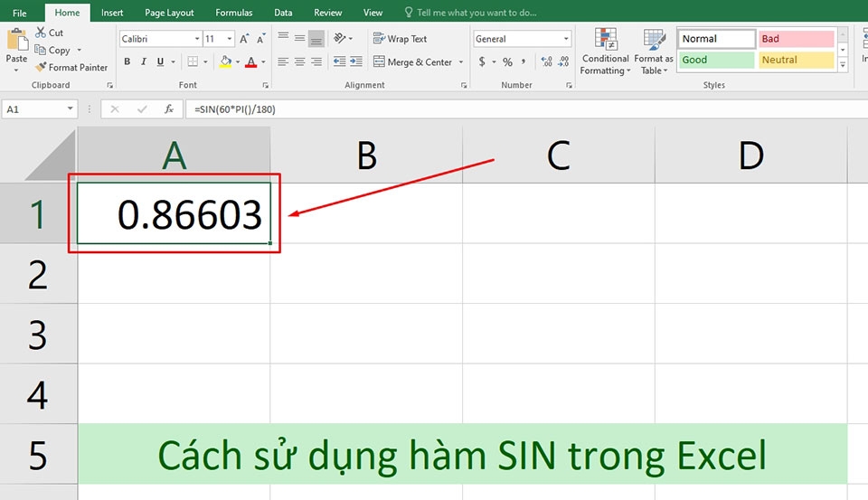This screenshot has height=500, width=868.
Task: Toggle Italic formatting
Action: pyautogui.click(x=144, y=61)
